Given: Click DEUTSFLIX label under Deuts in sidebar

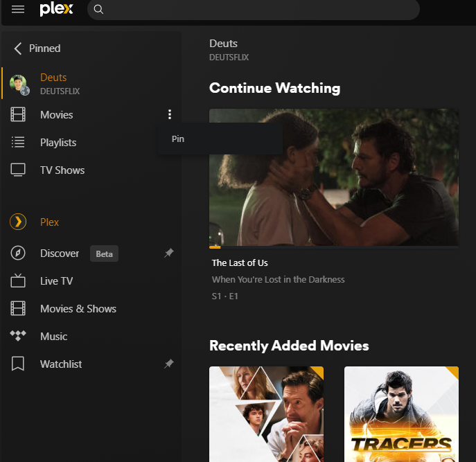Looking at the screenshot, I should pos(60,91).
